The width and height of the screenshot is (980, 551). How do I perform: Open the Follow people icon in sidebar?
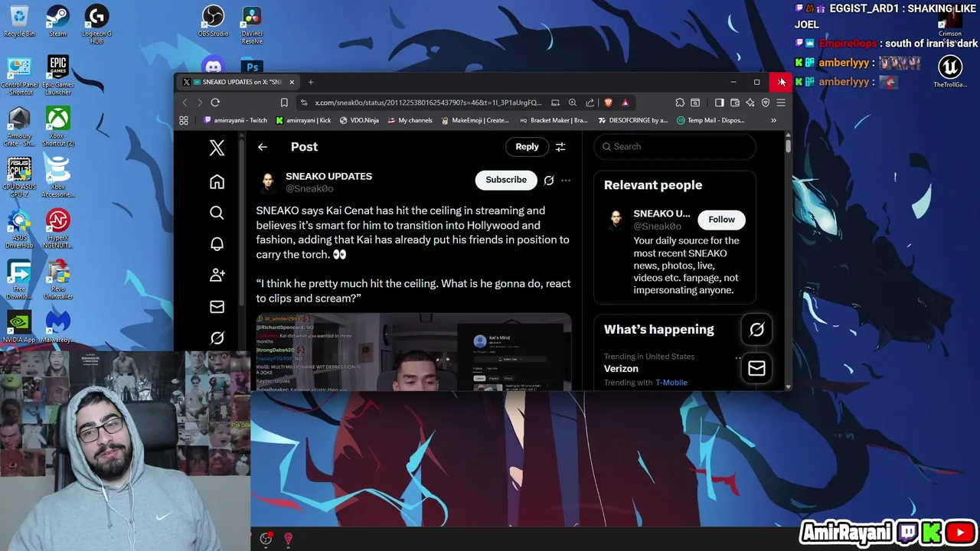[x=217, y=275]
